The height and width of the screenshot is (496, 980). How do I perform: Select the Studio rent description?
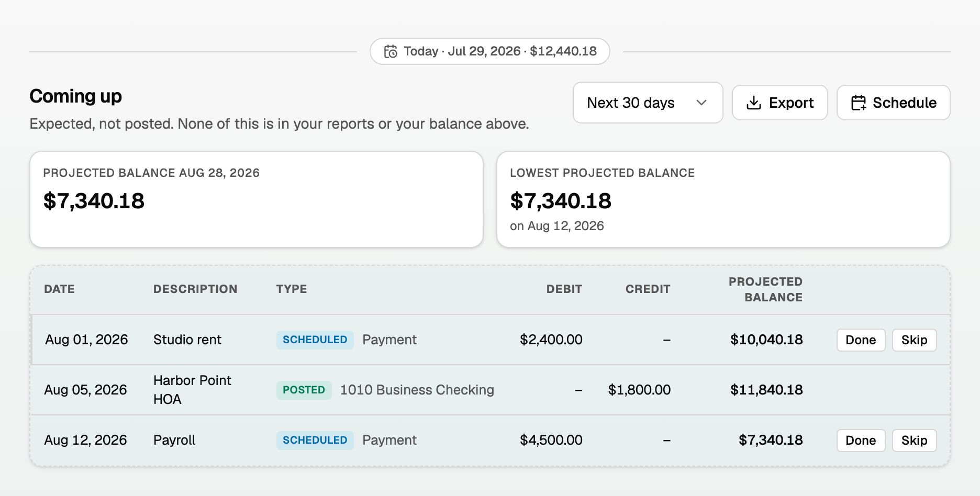(187, 340)
